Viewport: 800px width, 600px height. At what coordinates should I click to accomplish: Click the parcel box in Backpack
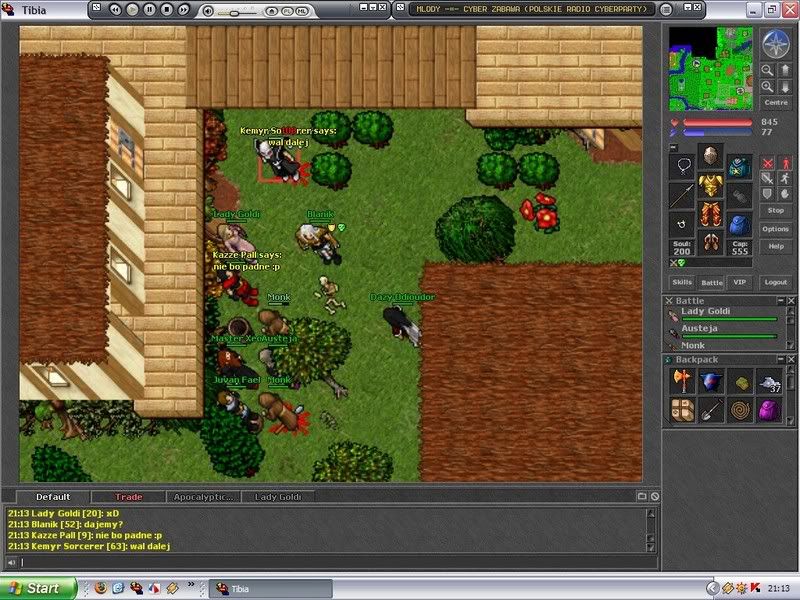682,410
